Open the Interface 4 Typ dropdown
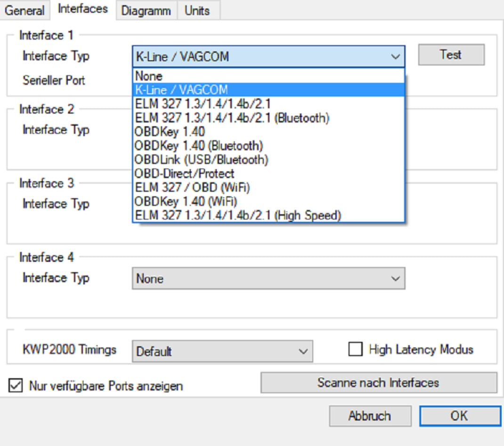The image size is (504, 446). pyautogui.click(x=268, y=279)
